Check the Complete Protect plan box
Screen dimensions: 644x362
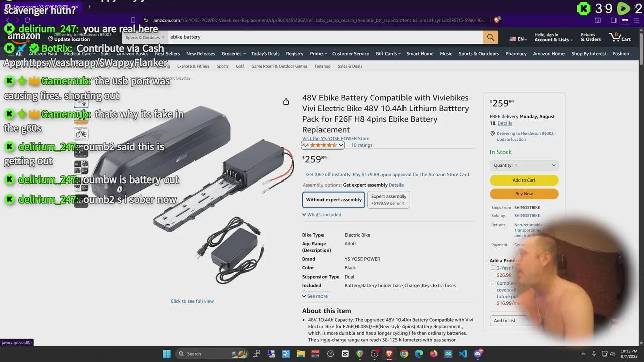click(x=493, y=283)
